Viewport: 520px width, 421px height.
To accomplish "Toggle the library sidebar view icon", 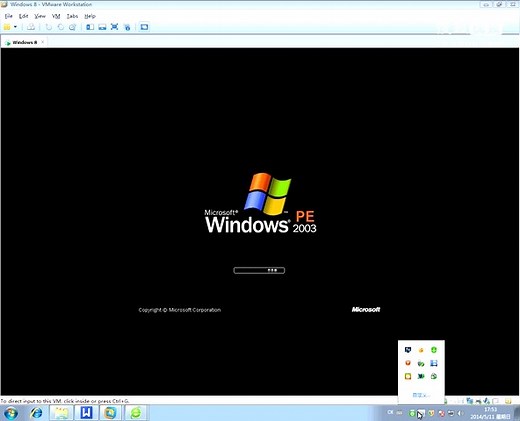I will pos(90,27).
